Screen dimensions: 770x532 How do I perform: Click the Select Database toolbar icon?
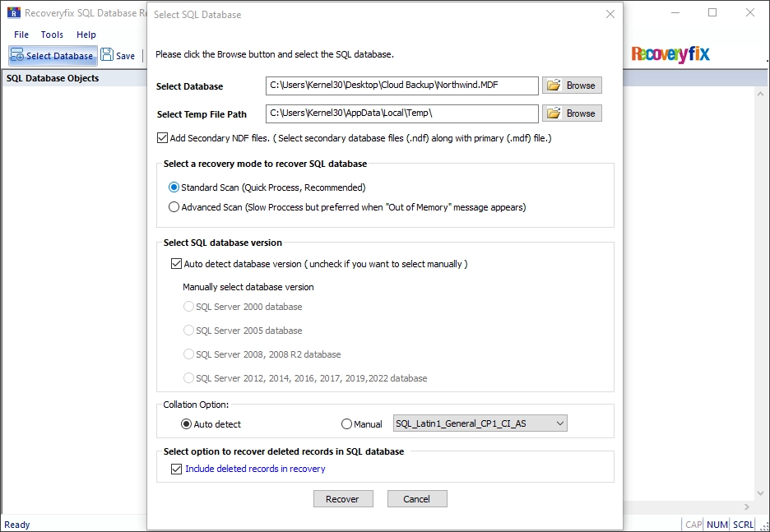(x=16, y=55)
